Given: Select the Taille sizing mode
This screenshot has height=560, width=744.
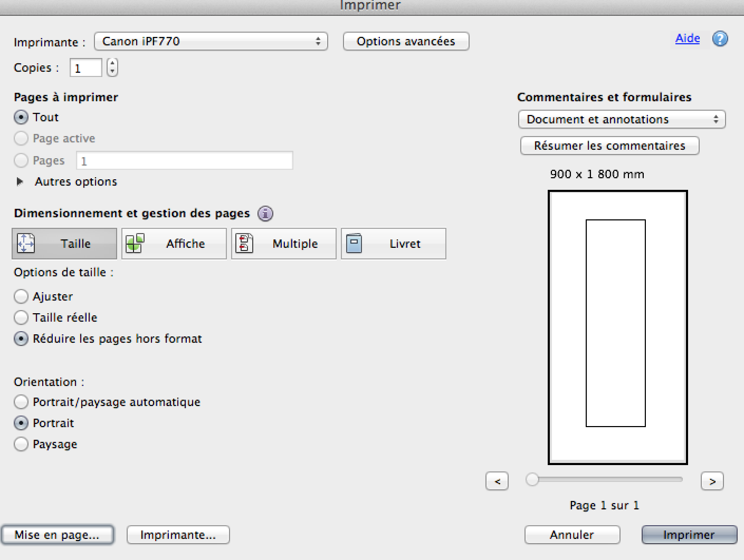Looking at the screenshot, I should [64, 244].
